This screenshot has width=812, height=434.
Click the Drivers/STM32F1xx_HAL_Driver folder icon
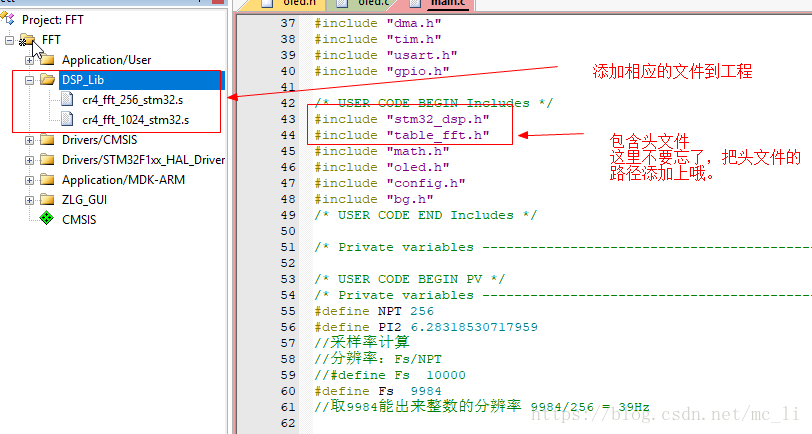[47, 160]
